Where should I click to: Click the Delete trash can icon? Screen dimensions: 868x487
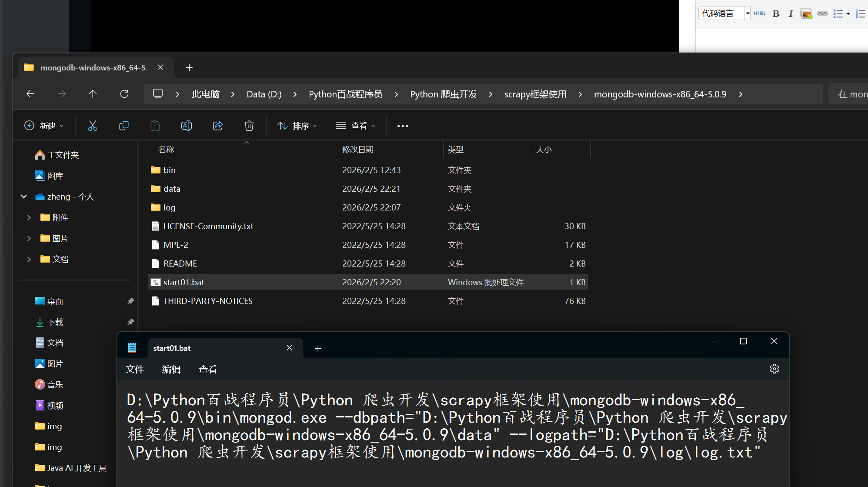tap(249, 126)
